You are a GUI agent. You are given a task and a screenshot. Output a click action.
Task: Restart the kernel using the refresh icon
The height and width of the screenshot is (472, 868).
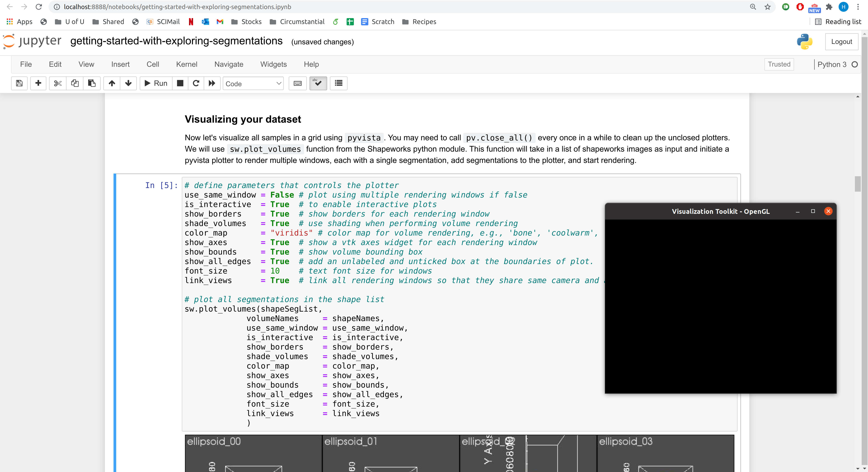pyautogui.click(x=196, y=83)
